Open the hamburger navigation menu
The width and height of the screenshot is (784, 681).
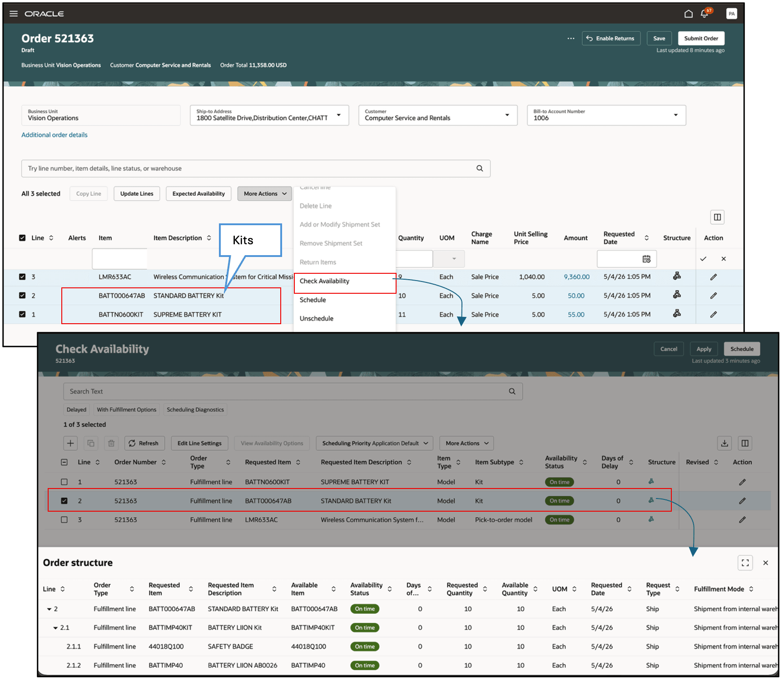click(14, 14)
